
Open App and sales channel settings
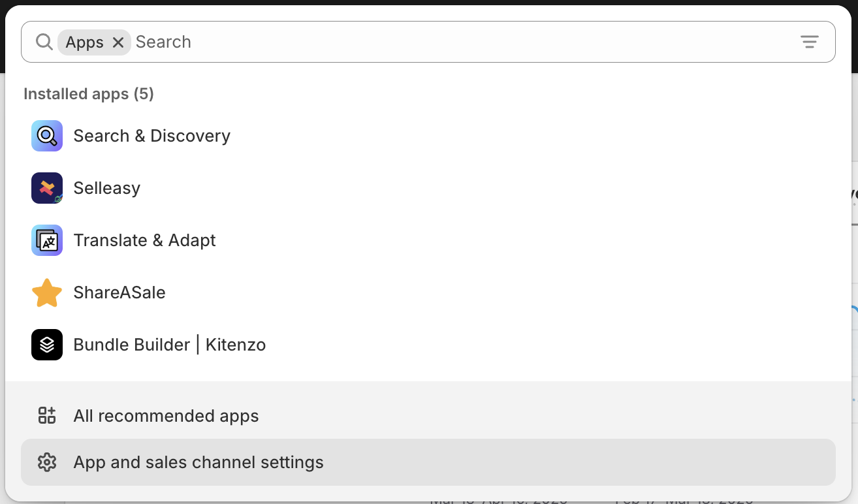428,462
